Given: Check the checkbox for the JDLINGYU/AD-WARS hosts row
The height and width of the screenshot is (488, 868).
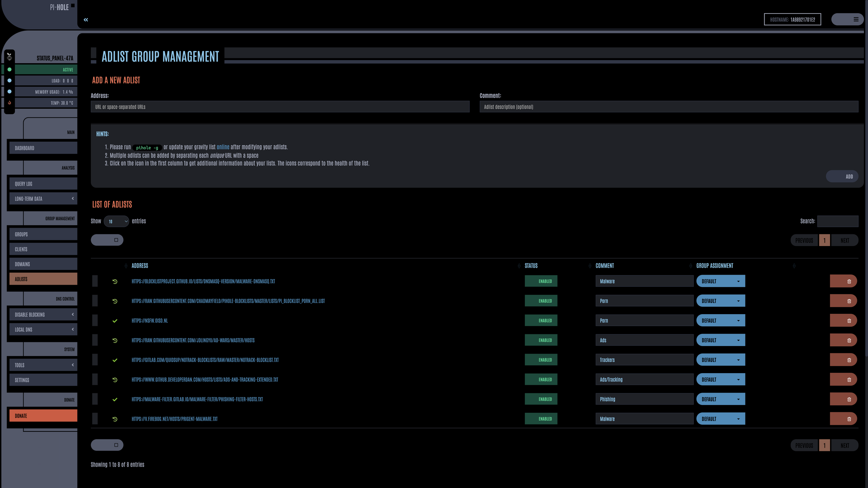Looking at the screenshot, I should (95, 340).
